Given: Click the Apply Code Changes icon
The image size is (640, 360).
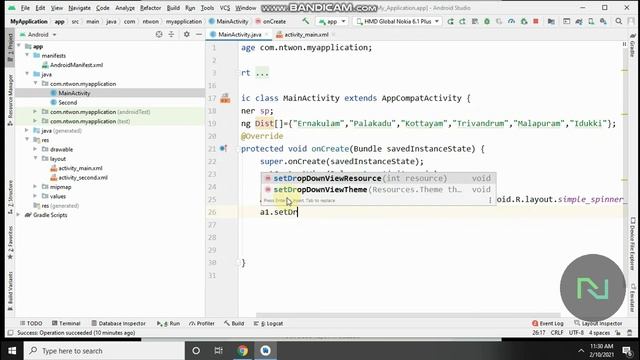Looking at the screenshot, I should [x=475, y=21].
